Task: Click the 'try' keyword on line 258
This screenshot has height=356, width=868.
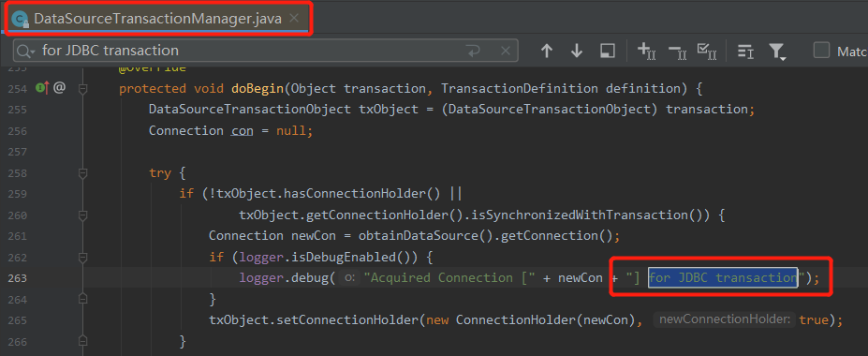Action: point(160,172)
